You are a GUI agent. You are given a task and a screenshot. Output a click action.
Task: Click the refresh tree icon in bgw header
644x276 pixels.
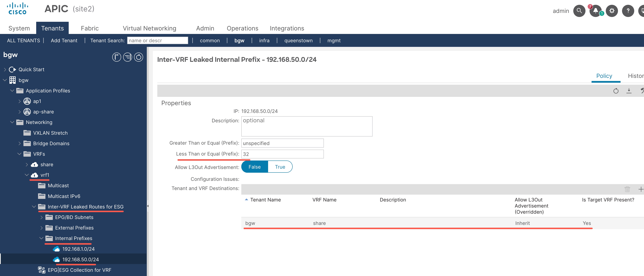point(138,57)
